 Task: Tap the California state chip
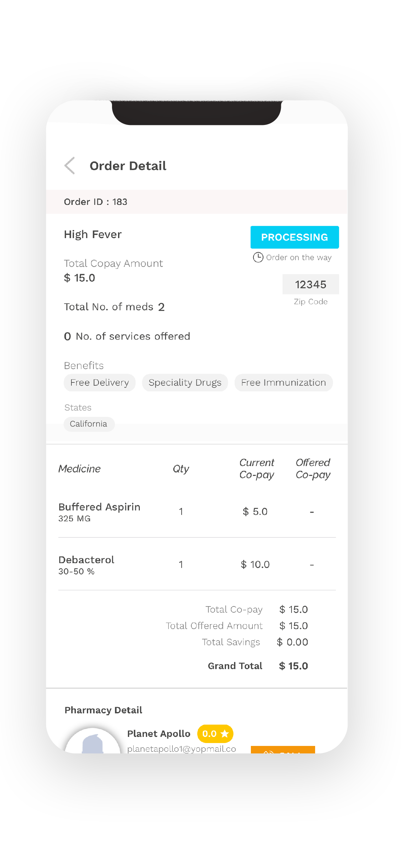[x=89, y=424]
